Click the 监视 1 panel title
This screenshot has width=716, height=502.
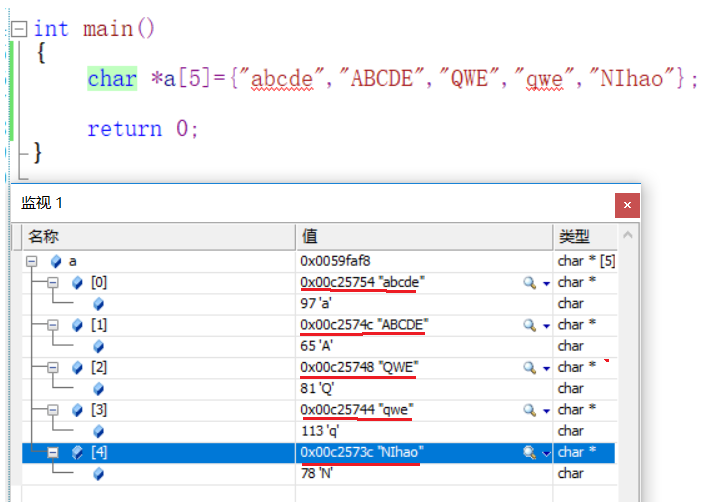42,203
